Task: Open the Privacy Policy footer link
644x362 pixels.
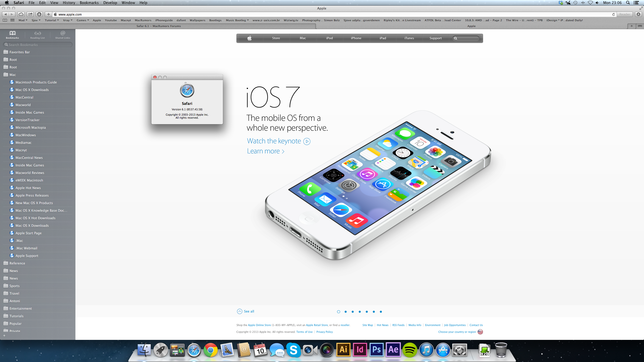Action: (324, 332)
